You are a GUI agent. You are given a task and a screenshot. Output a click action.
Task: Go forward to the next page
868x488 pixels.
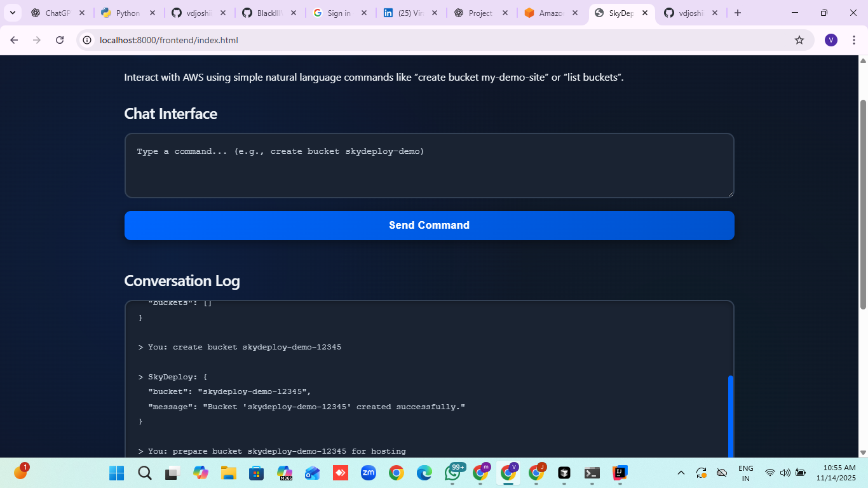[x=37, y=40]
